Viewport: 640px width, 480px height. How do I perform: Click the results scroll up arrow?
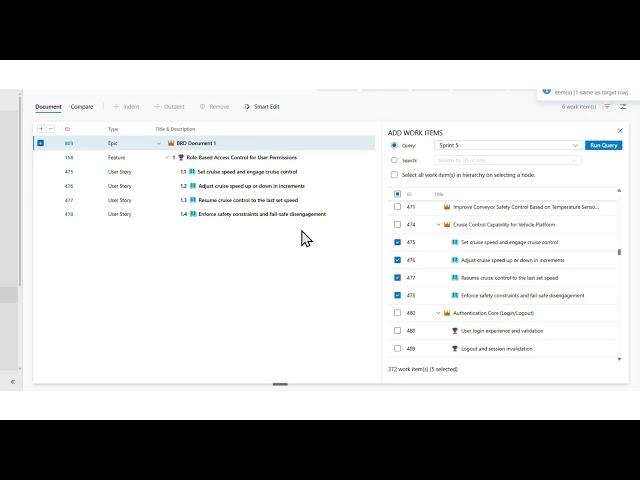(619, 191)
